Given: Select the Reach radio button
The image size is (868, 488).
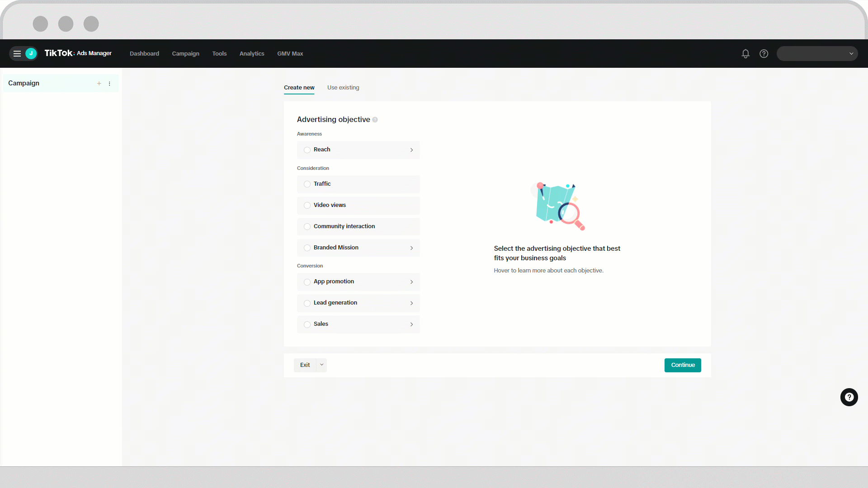Looking at the screenshot, I should [x=307, y=150].
